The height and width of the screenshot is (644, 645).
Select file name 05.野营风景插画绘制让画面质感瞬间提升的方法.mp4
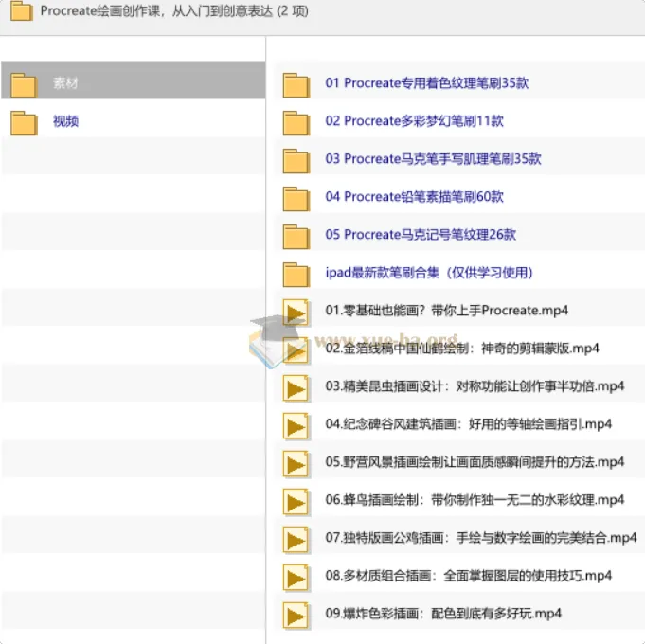475,462
